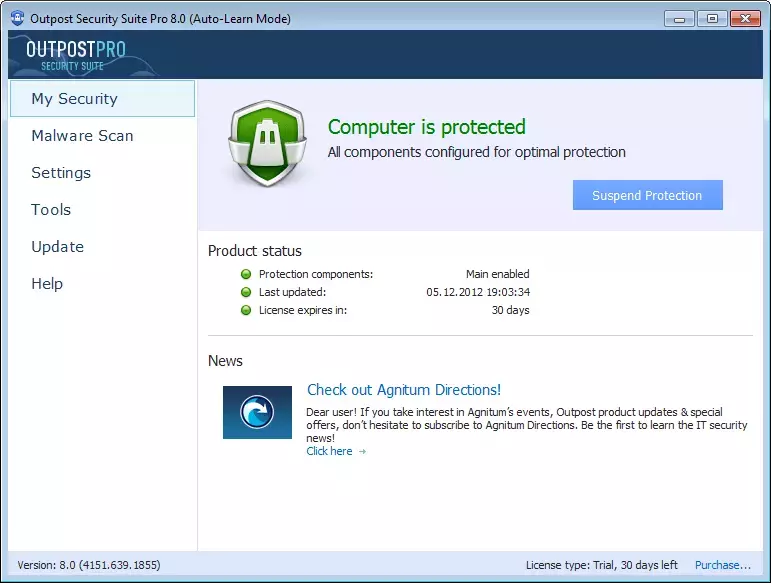Image resolution: width=771 pixels, height=583 pixels.
Task: Open Check out Agnitum Directions headline
Action: 404,390
